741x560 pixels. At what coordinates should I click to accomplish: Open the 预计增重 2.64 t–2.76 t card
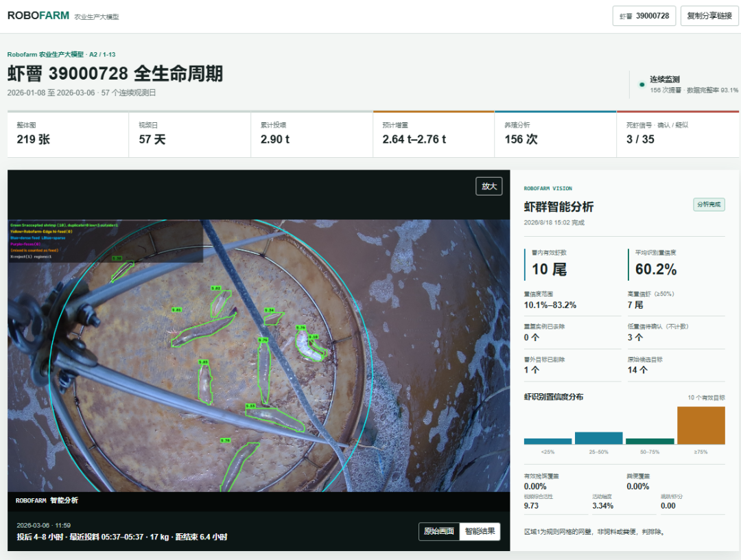point(434,135)
